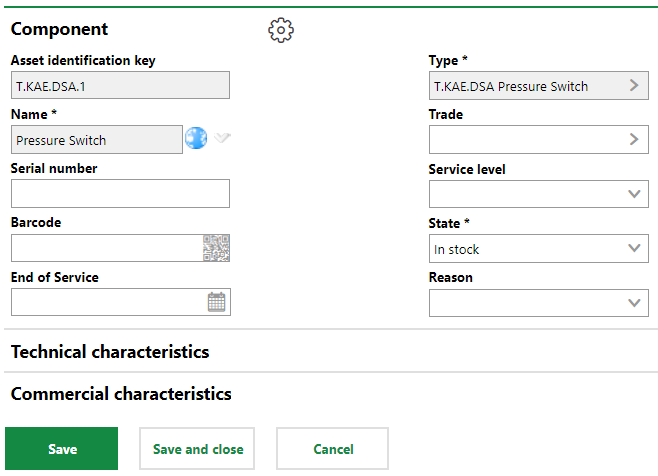Expand the Service level dropdown

coord(634,194)
